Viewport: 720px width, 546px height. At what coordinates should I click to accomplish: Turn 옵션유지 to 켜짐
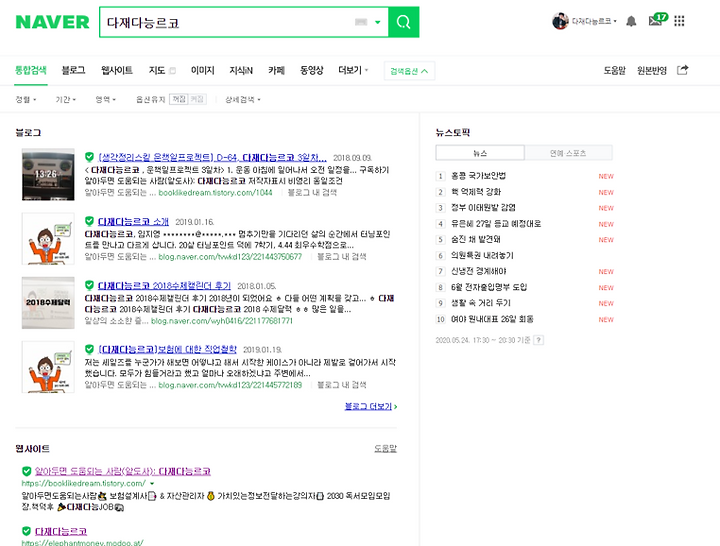197,99
